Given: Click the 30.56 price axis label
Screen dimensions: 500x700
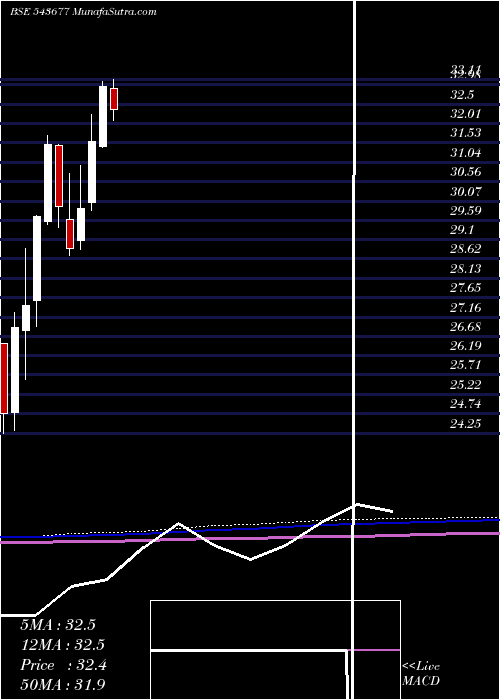Looking at the screenshot, I should (x=466, y=172).
